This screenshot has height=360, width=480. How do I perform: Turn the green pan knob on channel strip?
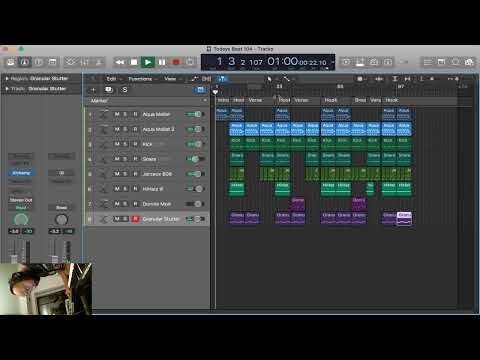click(21, 219)
